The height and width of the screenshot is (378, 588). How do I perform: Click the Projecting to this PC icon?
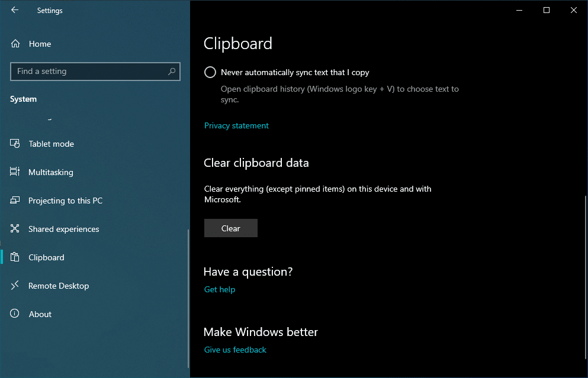click(14, 200)
